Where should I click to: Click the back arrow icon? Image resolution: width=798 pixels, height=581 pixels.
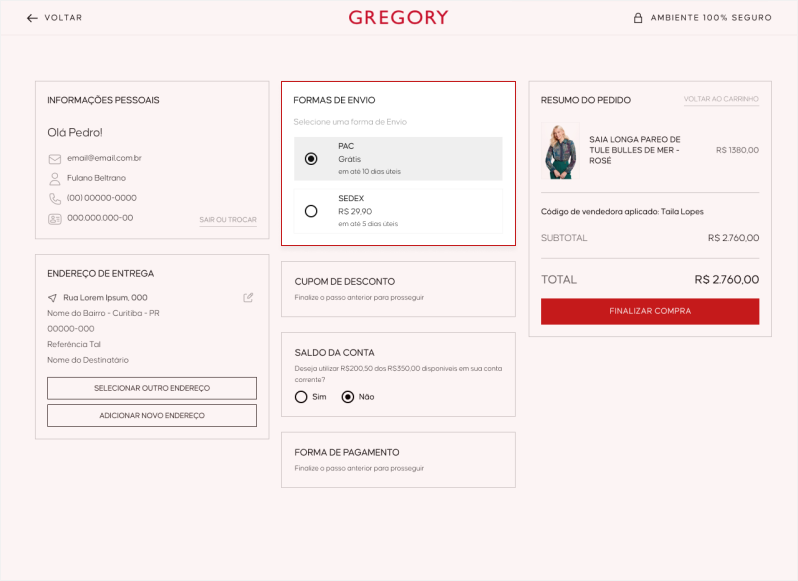pos(32,18)
